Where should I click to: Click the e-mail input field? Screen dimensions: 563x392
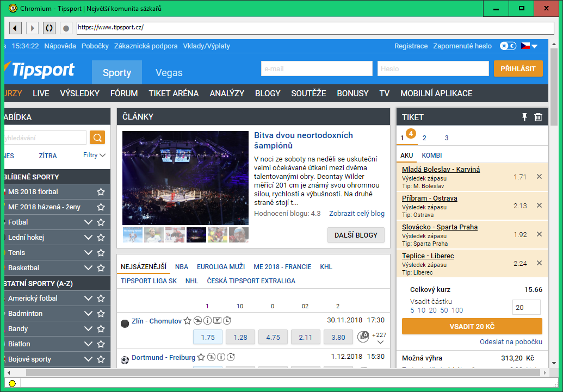click(x=317, y=69)
